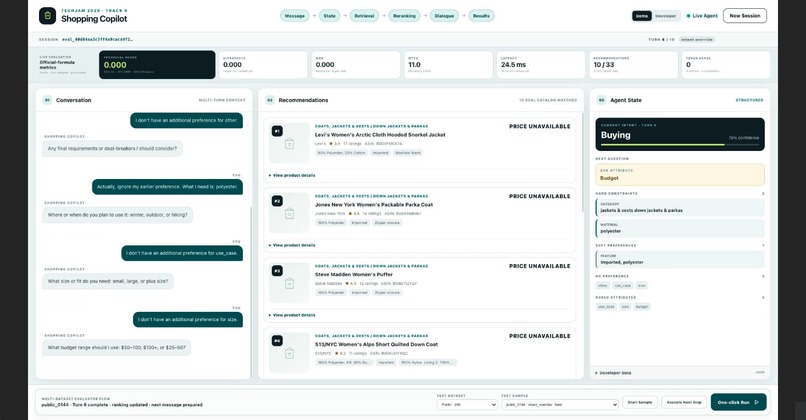Switch to Developer mode
The width and height of the screenshot is (806, 420).
(666, 16)
